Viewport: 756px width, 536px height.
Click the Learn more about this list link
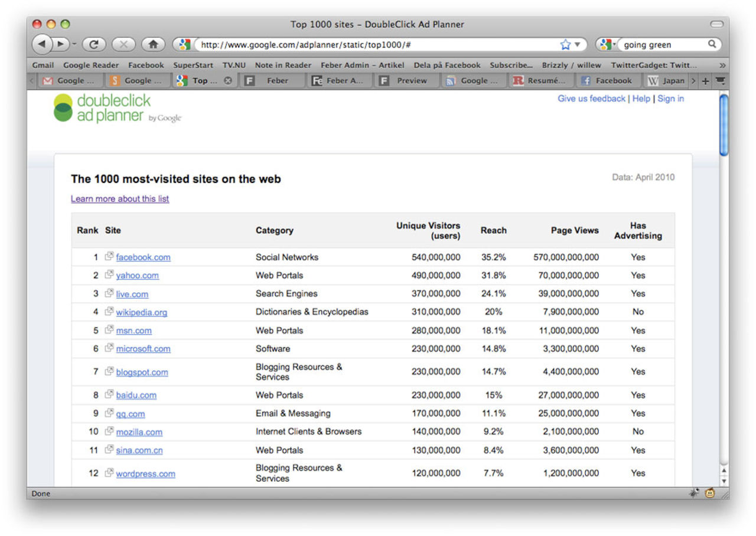click(x=120, y=199)
